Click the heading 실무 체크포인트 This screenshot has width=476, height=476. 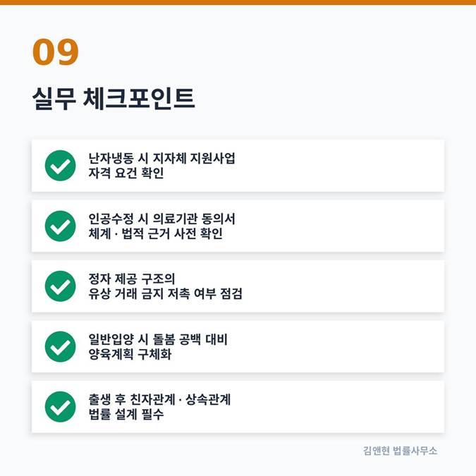click(x=114, y=98)
